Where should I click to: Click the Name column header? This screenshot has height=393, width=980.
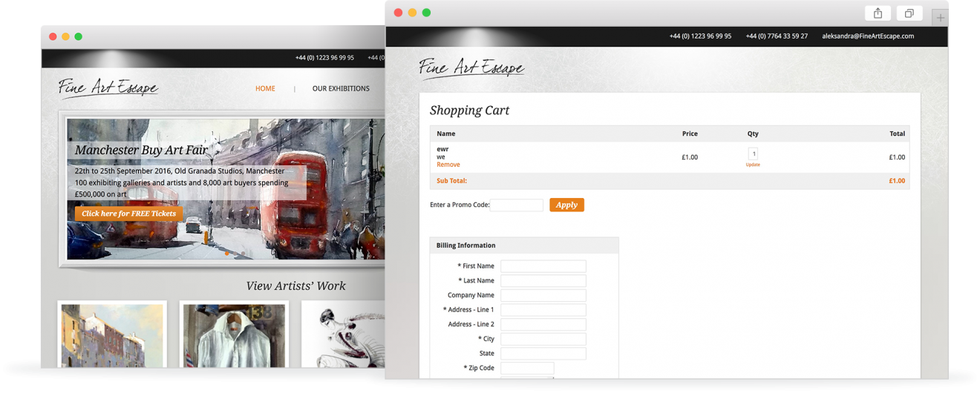pos(445,133)
